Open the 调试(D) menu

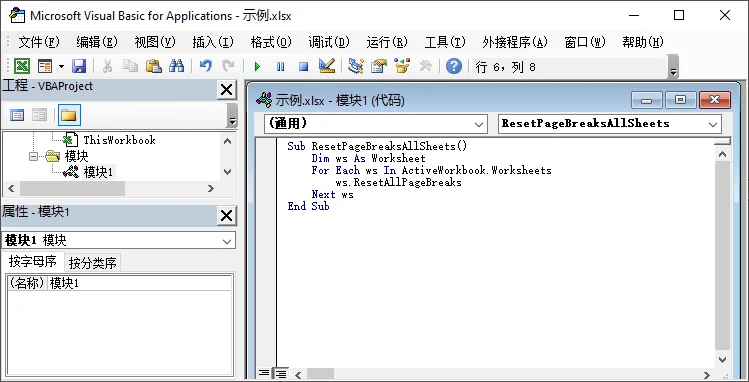[x=329, y=42]
